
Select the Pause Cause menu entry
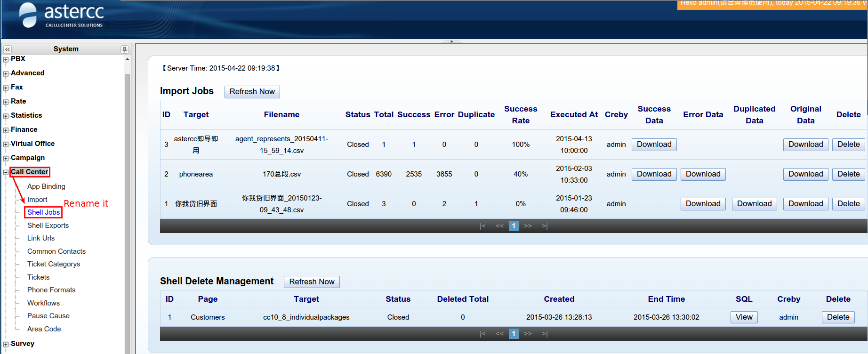48,316
